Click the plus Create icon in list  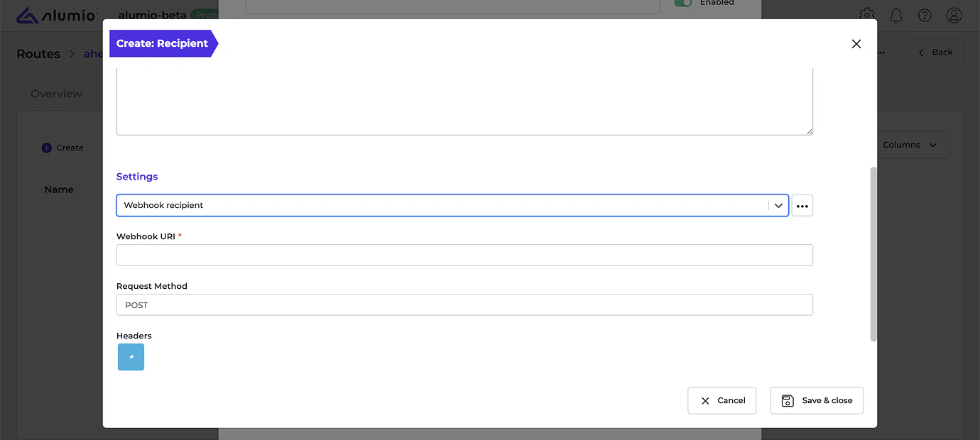[47, 148]
